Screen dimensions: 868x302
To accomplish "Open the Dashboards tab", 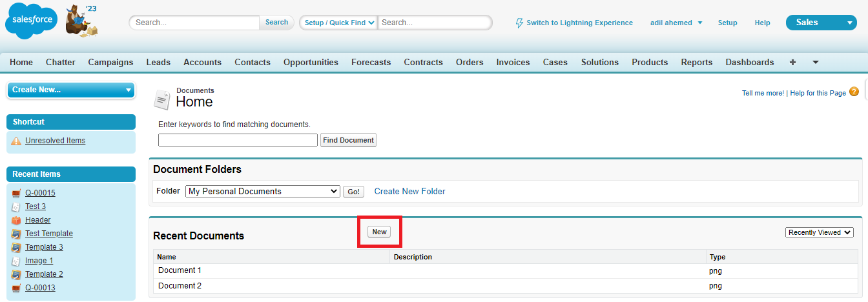I will click(x=750, y=63).
